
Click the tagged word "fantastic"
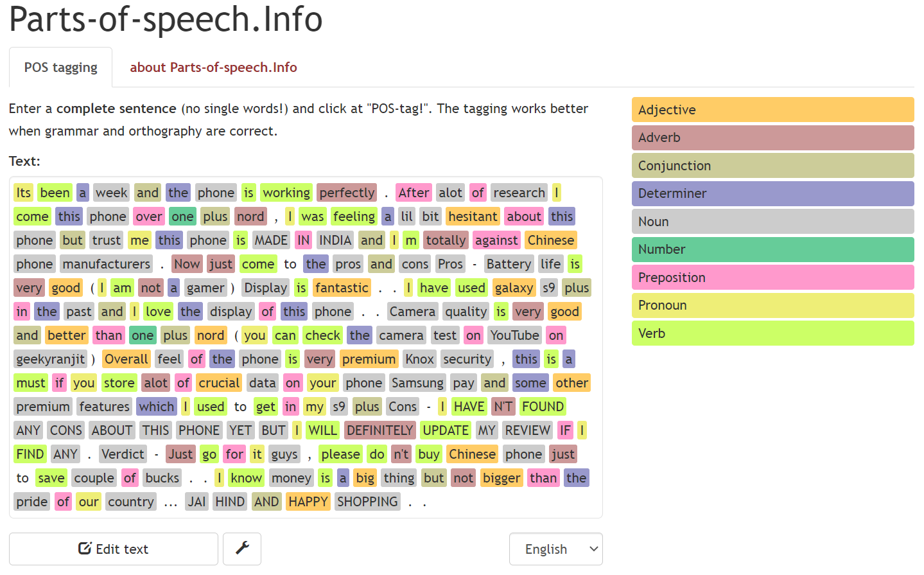342,288
